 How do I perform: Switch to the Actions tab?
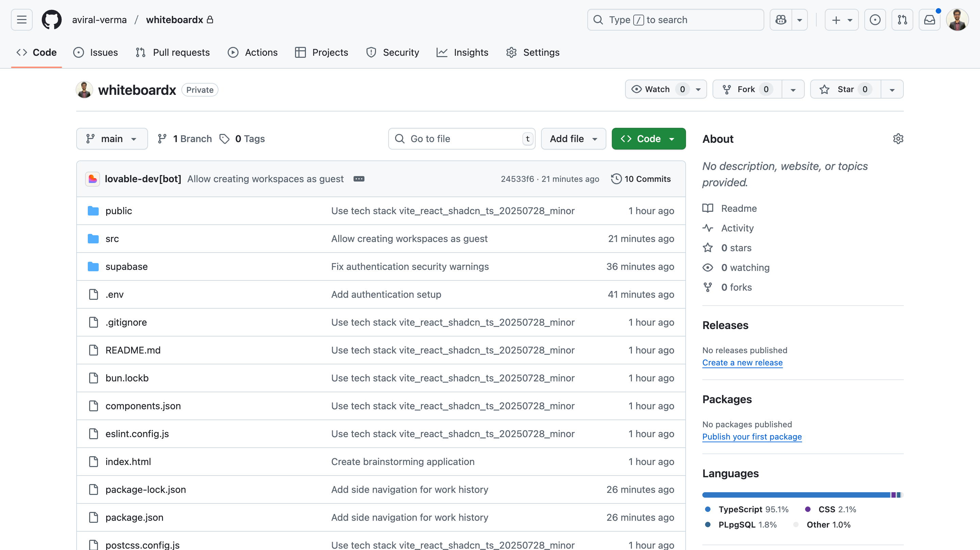[x=252, y=52]
